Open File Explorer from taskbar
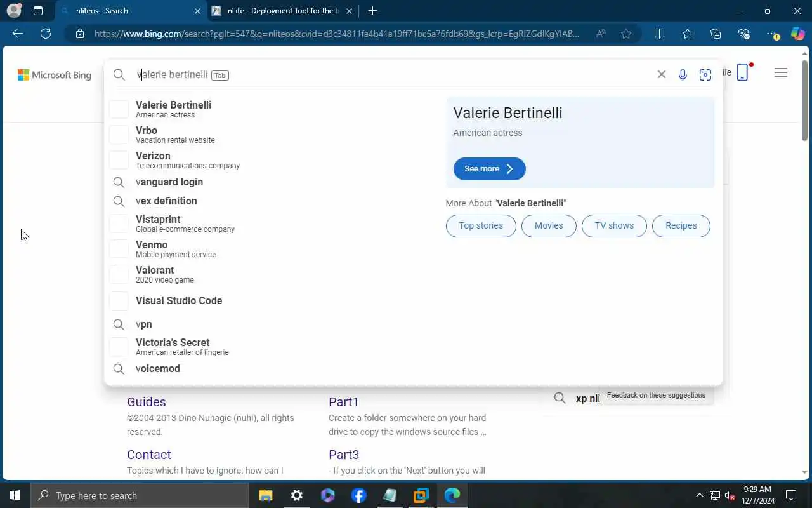Image resolution: width=812 pixels, height=508 pixels. coord(265,495)
